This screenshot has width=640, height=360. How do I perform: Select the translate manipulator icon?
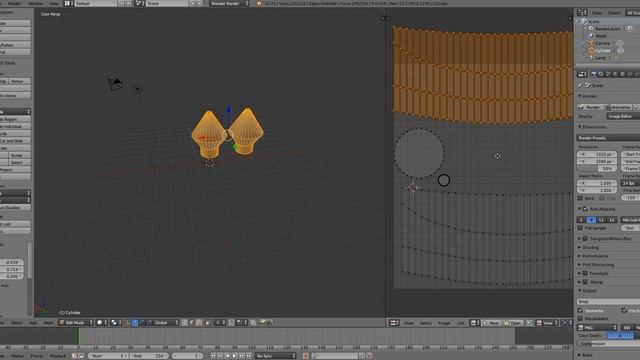[x=135, y=322]
